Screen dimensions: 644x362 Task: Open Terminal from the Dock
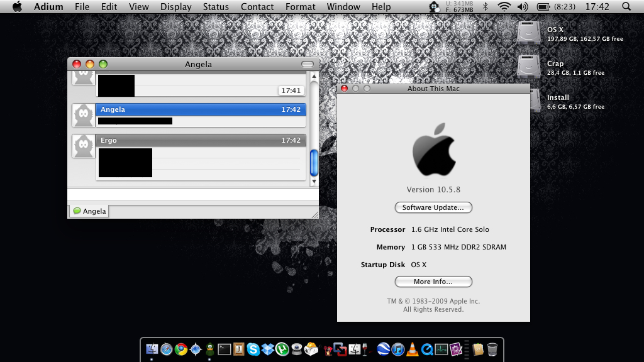[225, 349]
